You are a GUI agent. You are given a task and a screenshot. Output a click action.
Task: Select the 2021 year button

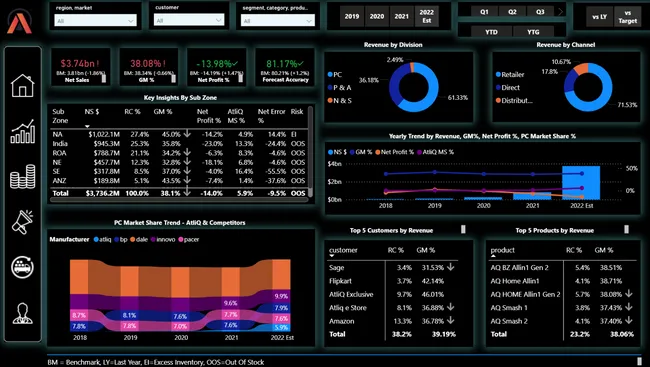click(x=401, y=17)
